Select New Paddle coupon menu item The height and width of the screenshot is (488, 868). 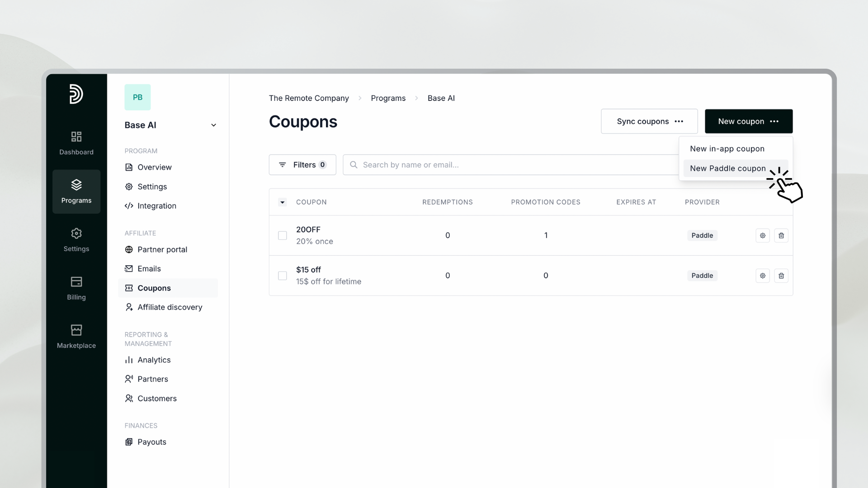727,168
